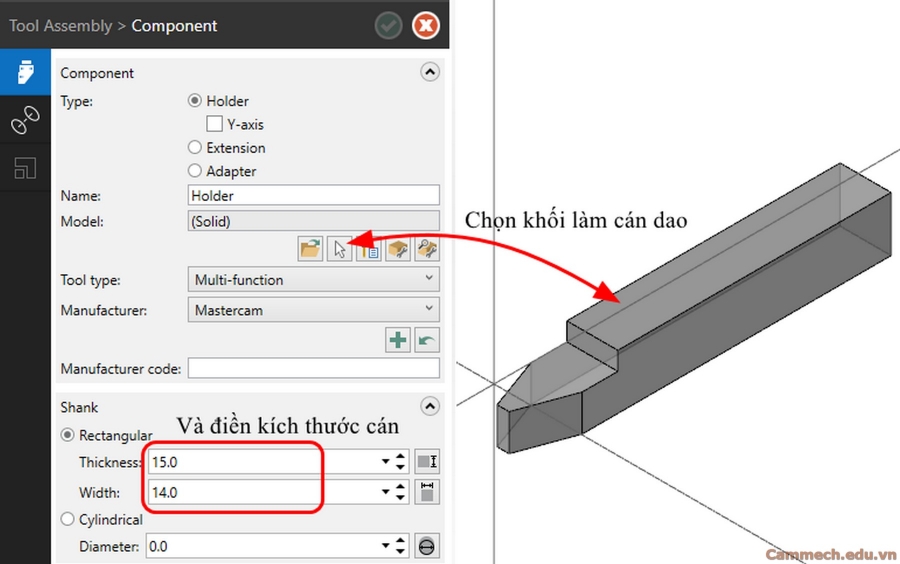The width and height of the screenshot is (900, 564).
Task: Click the Width measure-from-model icon
Action: [427, 492]
